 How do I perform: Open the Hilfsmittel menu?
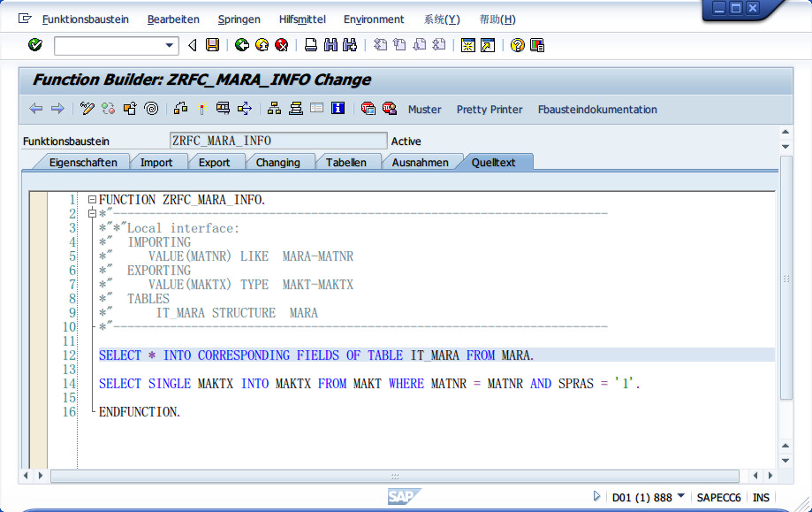[x=302, y=19]
